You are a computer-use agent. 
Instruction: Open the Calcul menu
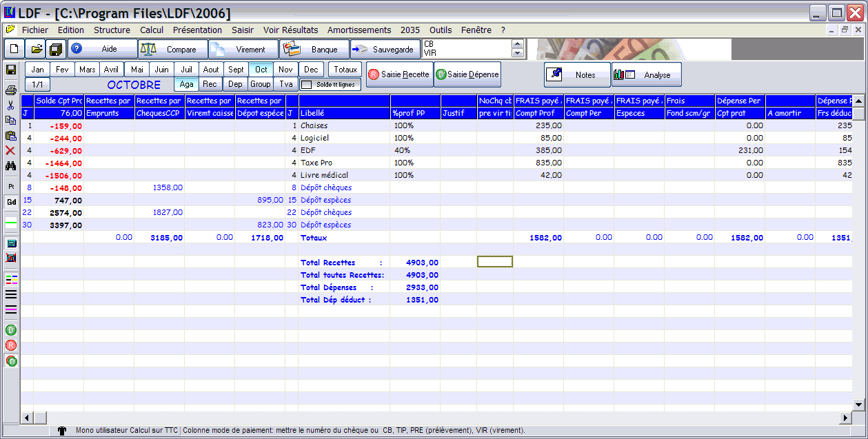tap(152, 30)
